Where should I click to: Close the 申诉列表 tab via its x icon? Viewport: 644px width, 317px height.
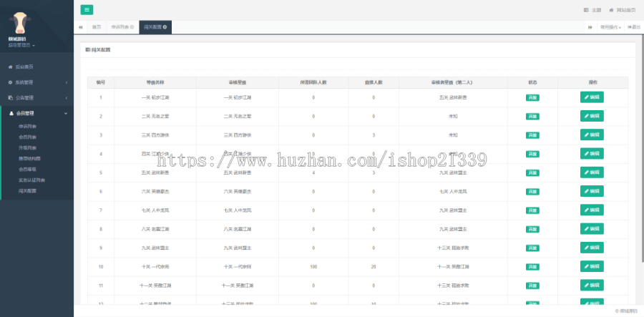coord(132,27)
